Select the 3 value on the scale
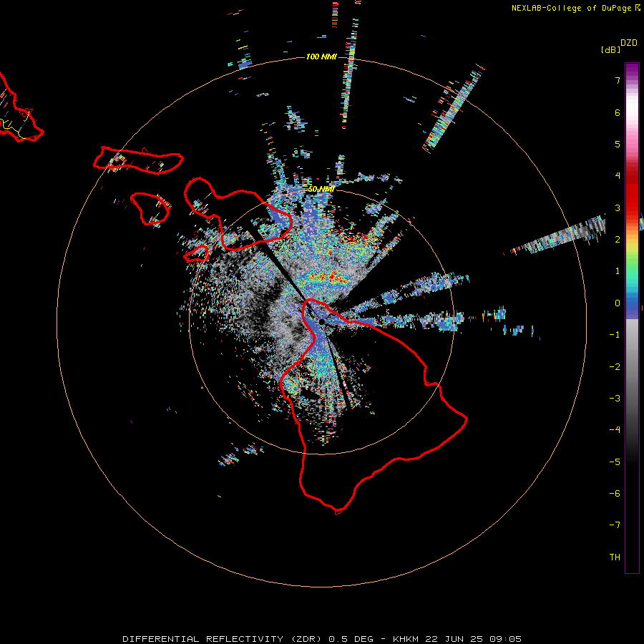The height and width of the screenshot is (644, 644). 618,208
